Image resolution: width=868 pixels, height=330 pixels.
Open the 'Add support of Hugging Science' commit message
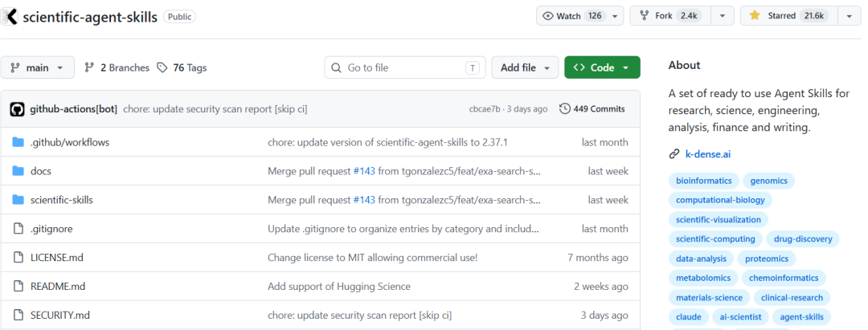click(339, 287)
